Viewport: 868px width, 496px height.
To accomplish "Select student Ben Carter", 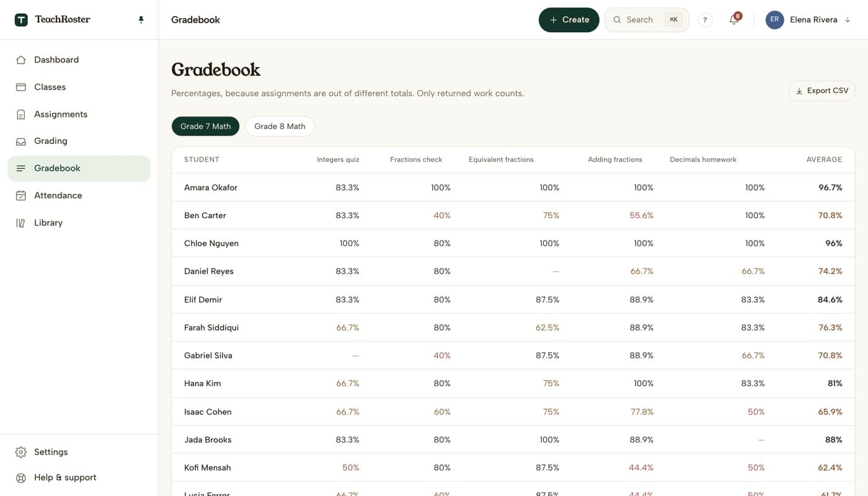I will pos(205,216).
